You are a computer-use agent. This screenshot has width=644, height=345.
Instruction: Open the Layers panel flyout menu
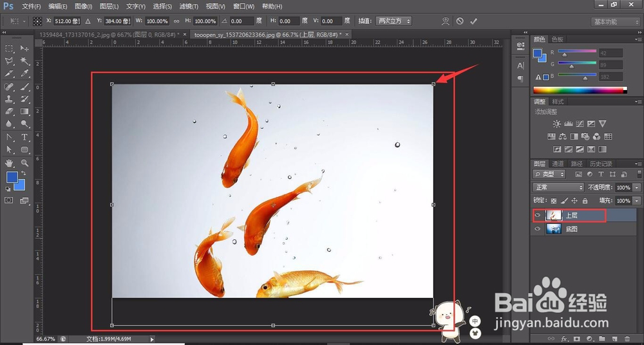pos(638,163)
